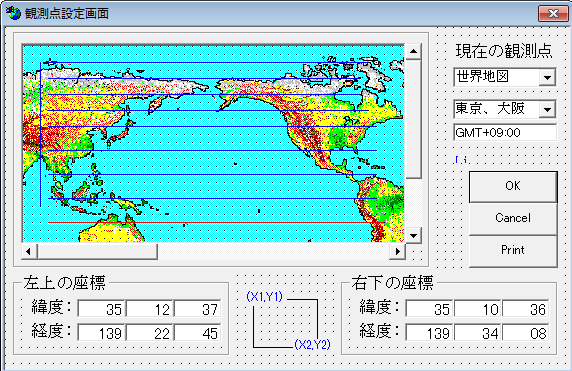Screen dimensions: 572x371
Task: Select the top-left latitude degrees field 35
Action: click(x=101, y=309)
